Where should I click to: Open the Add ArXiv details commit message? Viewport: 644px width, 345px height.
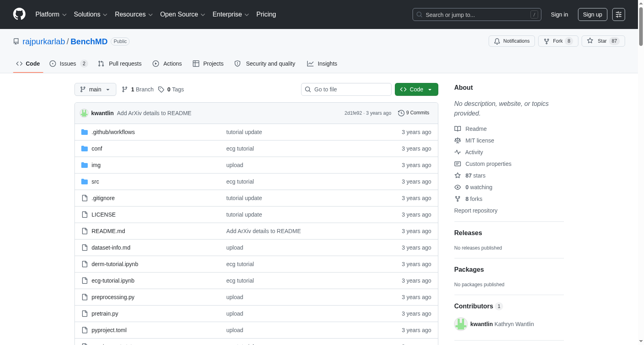(154, 113)
